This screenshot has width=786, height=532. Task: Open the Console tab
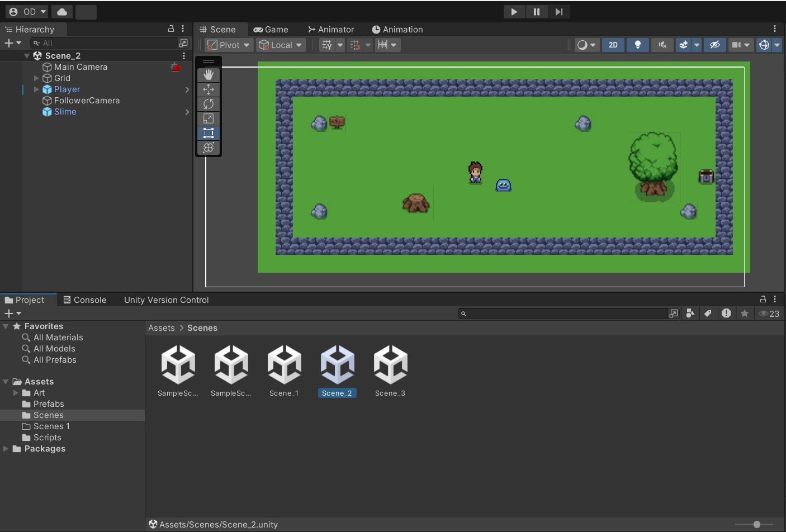coord(85,300)
